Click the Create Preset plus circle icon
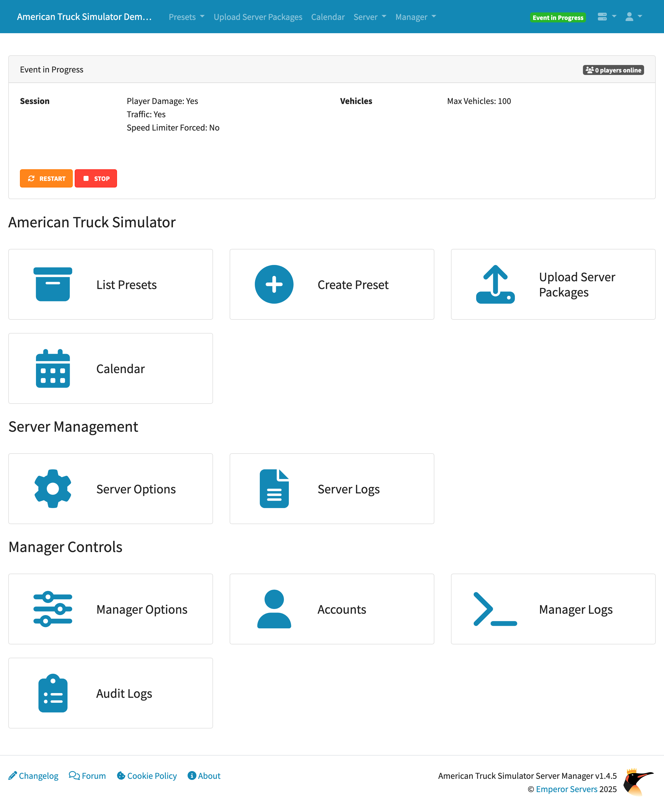 [x=274, y=284]
